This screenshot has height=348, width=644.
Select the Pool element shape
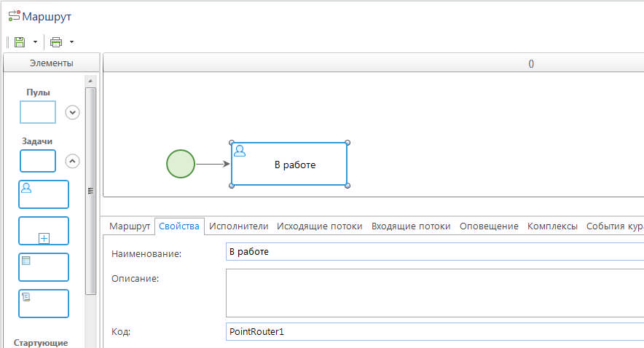(37, 112)
